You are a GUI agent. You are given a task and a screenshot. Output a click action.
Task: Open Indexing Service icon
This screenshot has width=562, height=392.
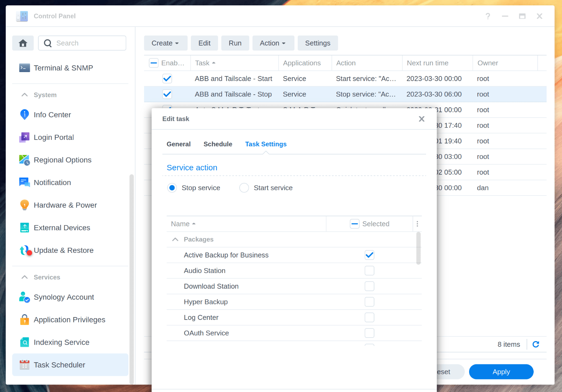click(x=24, y=342)
